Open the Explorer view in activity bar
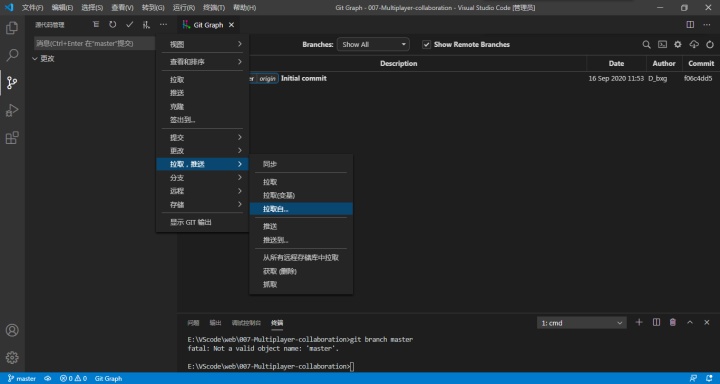 tap(12, 28)
